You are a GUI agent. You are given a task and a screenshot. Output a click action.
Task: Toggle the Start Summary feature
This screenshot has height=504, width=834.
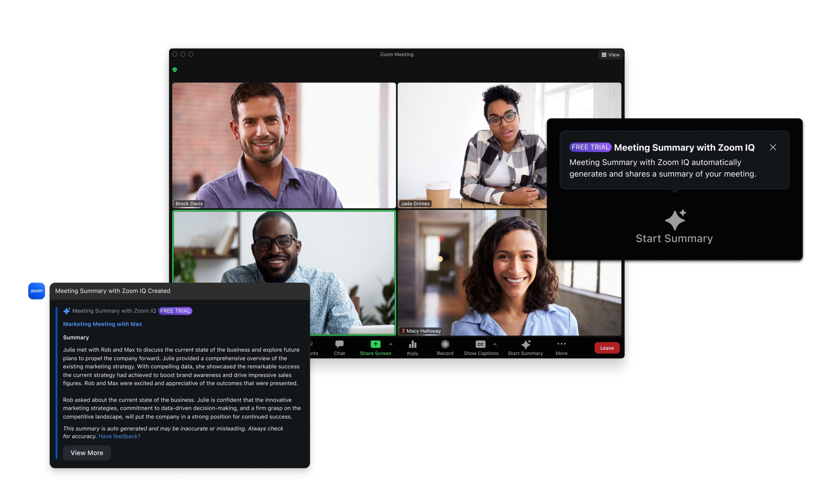click(526, 347)
